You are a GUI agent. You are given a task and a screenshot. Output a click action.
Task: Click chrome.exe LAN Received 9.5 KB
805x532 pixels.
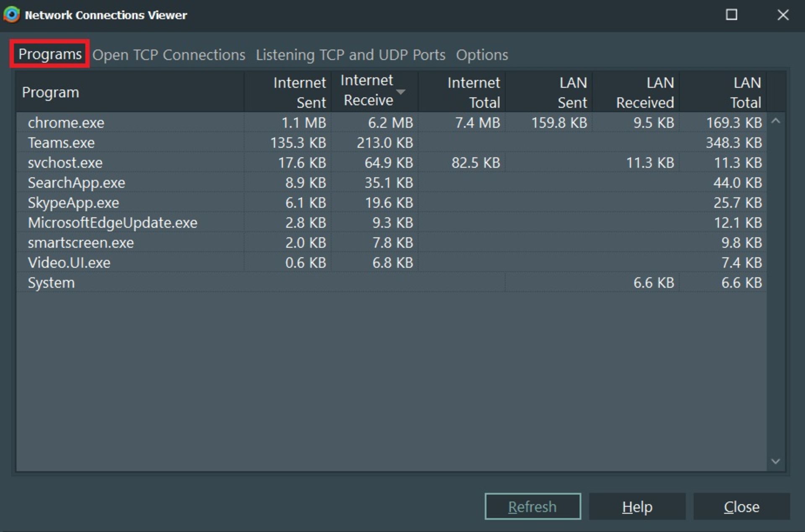coord(654,123)
